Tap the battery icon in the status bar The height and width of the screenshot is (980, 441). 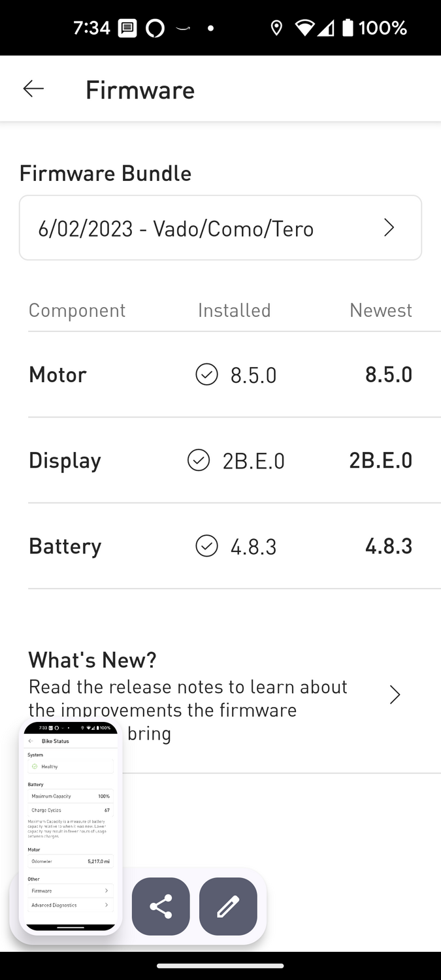pyautogui.click(x=348, y=28)
